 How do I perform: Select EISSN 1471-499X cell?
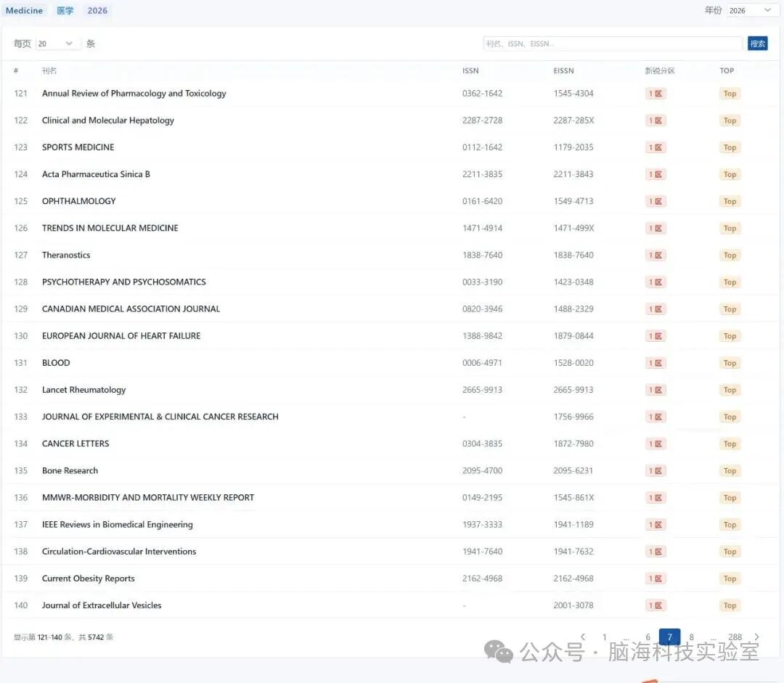pos(573,228)
